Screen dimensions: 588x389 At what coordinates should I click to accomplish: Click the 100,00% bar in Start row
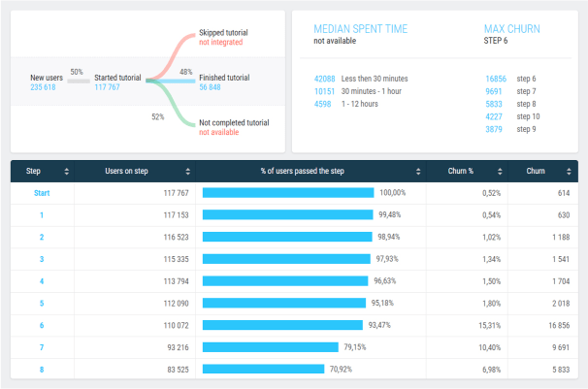tap(290, 193)
